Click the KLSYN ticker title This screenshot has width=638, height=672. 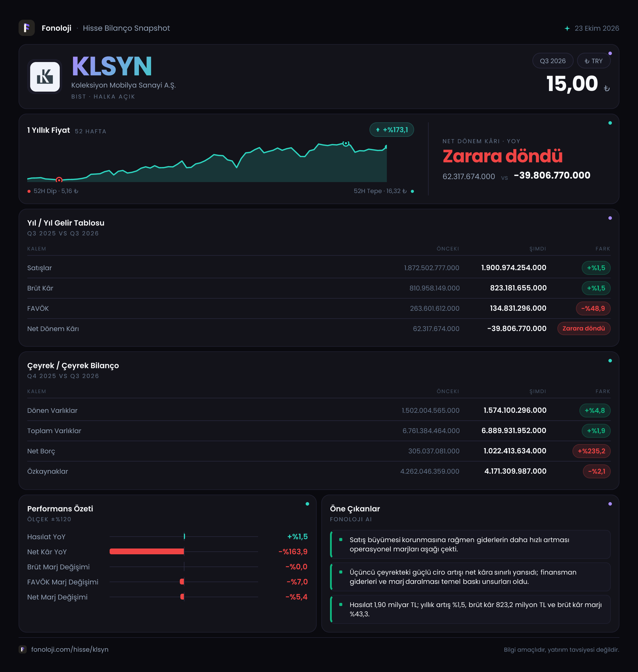coord(112,66)
